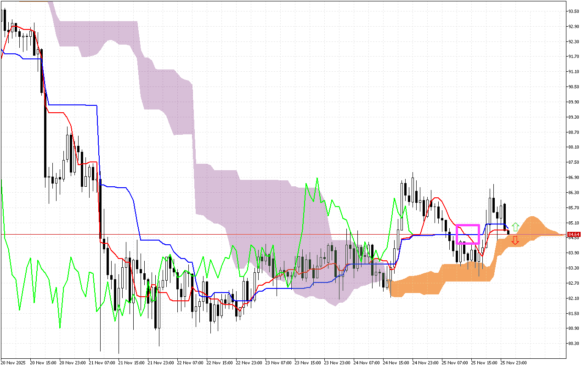Click the 93.50 price axis label
Screen dimensions: 588x368
[x=574, y=11]
